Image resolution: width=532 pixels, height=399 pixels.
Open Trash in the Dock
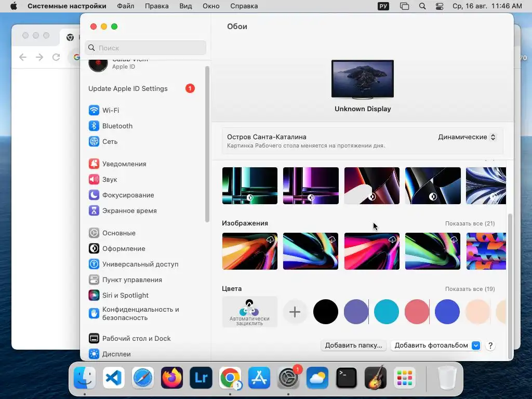447,378
